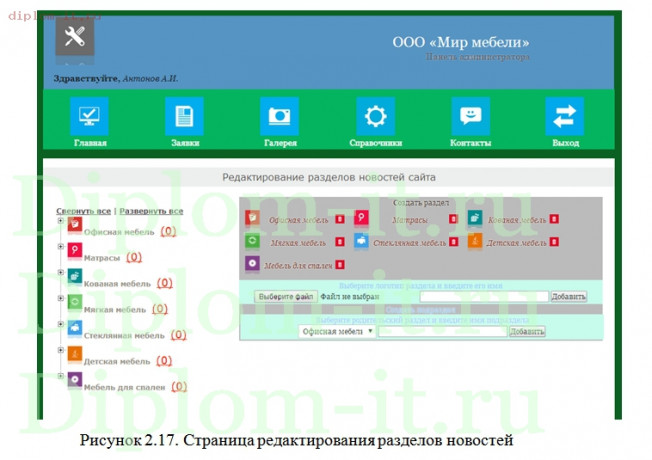Image resolution: width=652 pixels, height=460 pixels.
Task: Click Офисная мебель name in grey panel
Action: click(x=299, y=220)
